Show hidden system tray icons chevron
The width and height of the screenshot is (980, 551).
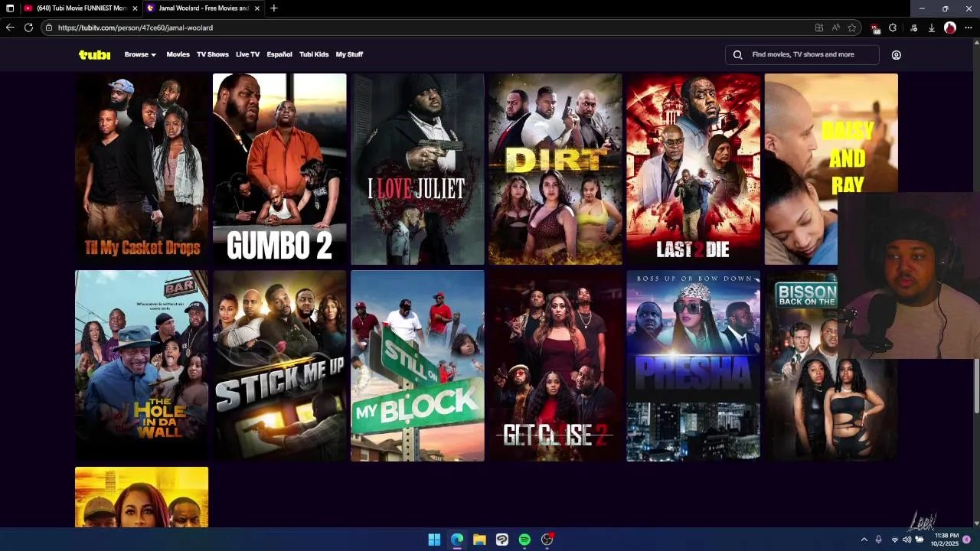click(x=864, y=540)
